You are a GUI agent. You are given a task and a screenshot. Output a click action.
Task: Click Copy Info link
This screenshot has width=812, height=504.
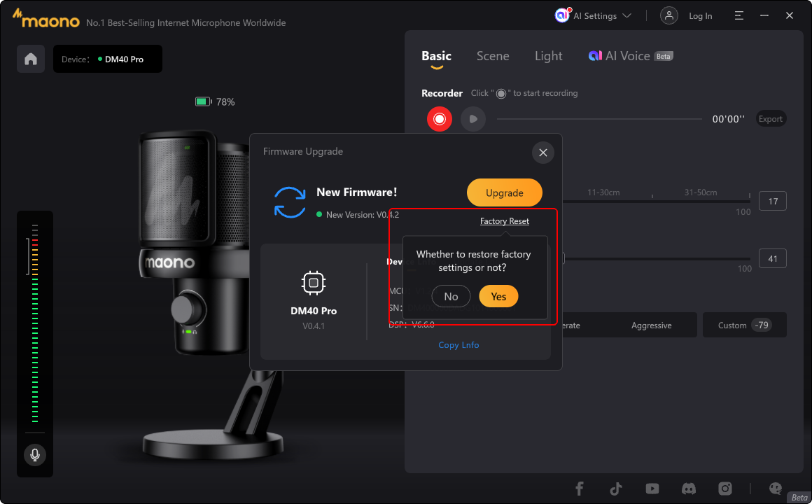click(458, 345)
